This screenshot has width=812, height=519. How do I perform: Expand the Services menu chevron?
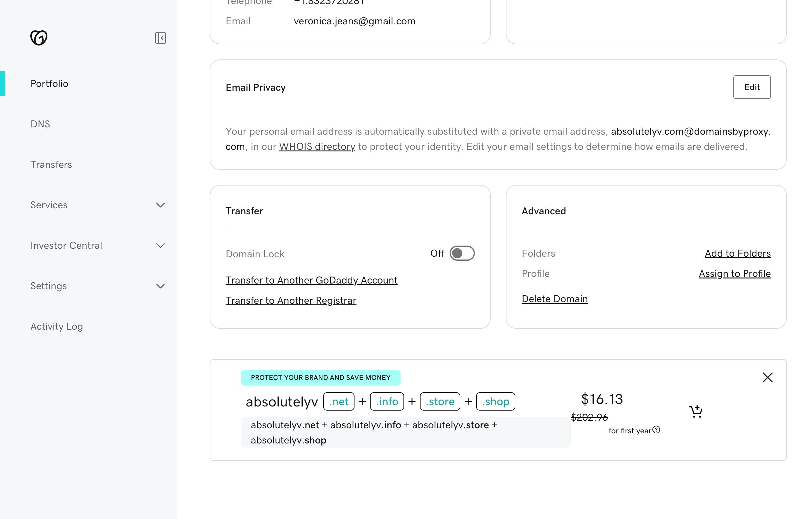click(161, 205)
